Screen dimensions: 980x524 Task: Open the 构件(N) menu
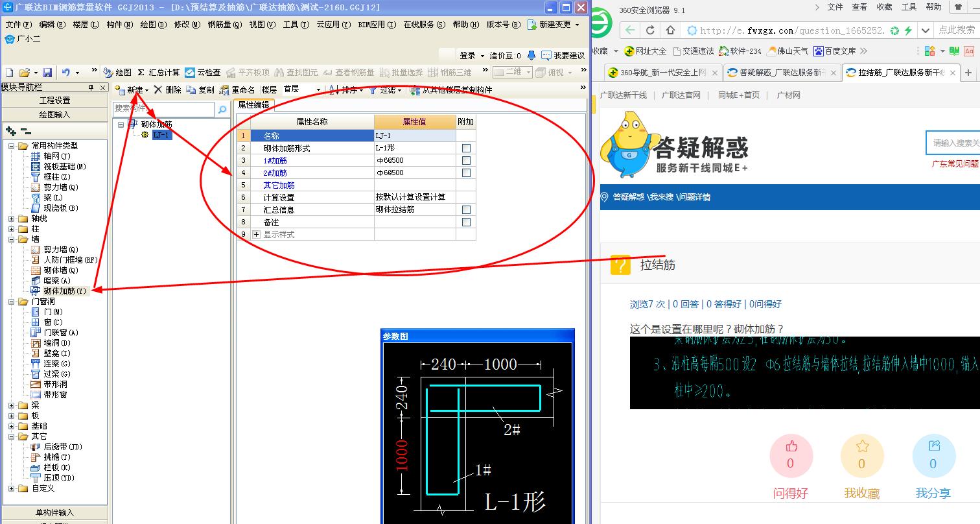(120, 25)
